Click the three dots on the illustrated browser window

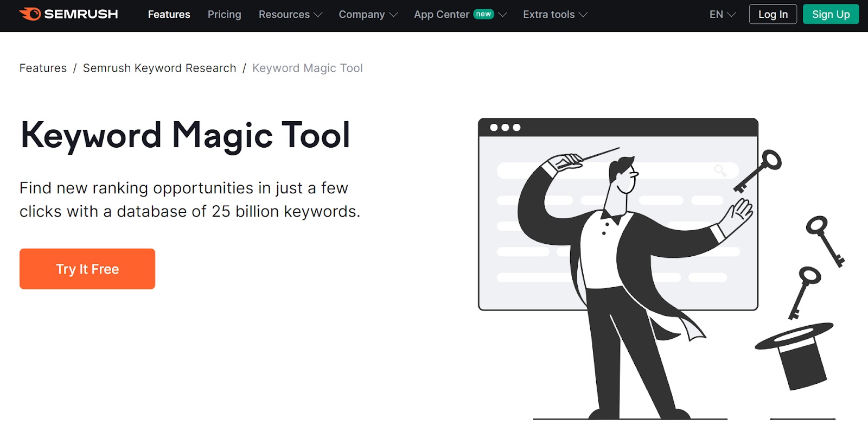pos(505,128)
